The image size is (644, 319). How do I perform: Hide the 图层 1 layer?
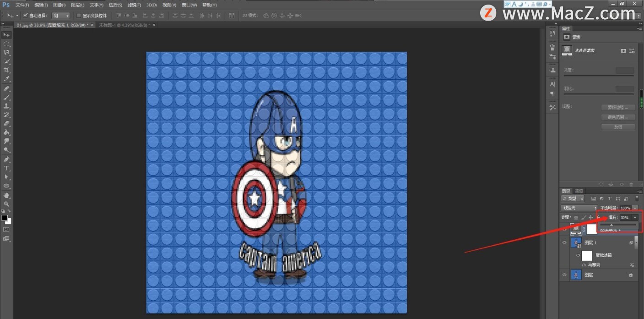pos(564,242)
